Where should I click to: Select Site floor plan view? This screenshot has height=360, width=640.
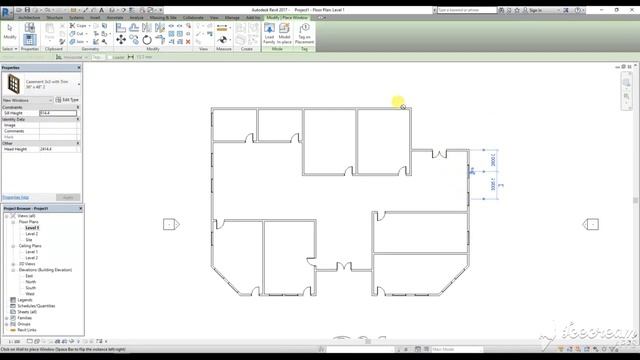coord(29,240)
